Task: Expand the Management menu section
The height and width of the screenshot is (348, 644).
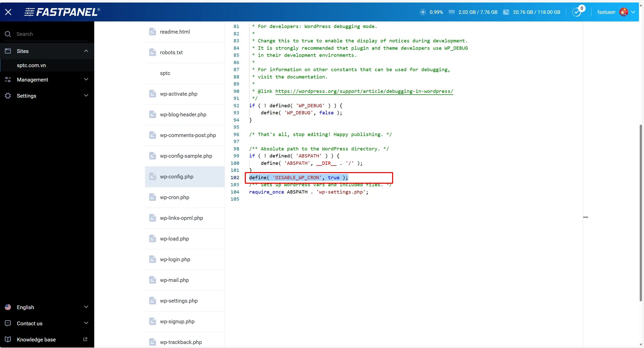Action: [x=86, y=79]
